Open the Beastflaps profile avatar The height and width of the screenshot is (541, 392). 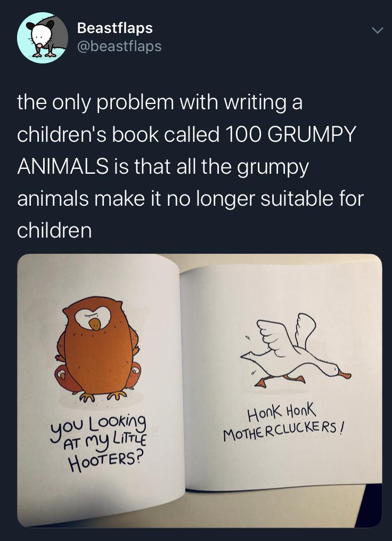coord(43,38)
